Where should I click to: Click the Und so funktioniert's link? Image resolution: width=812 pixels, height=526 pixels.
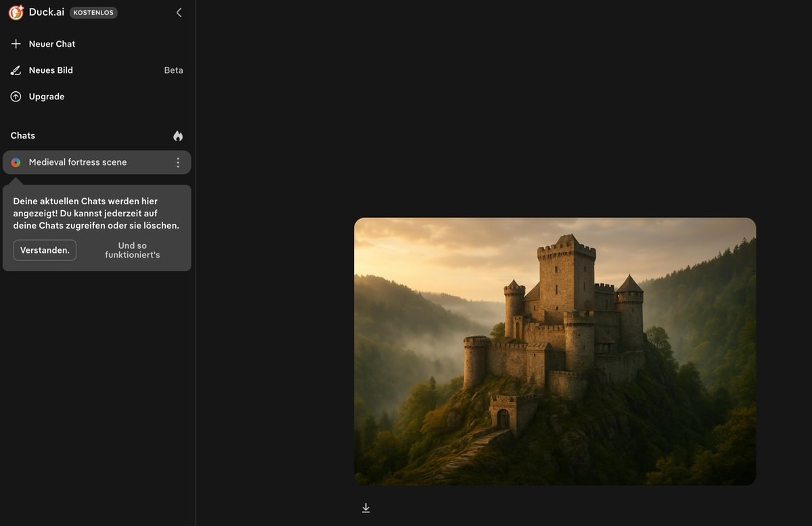(x=133, y=250)
